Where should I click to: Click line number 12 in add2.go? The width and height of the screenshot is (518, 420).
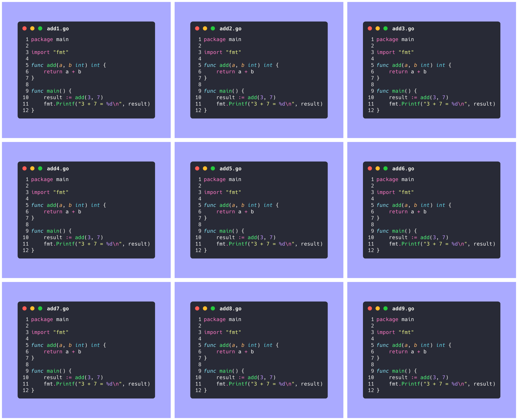(198, 110)
